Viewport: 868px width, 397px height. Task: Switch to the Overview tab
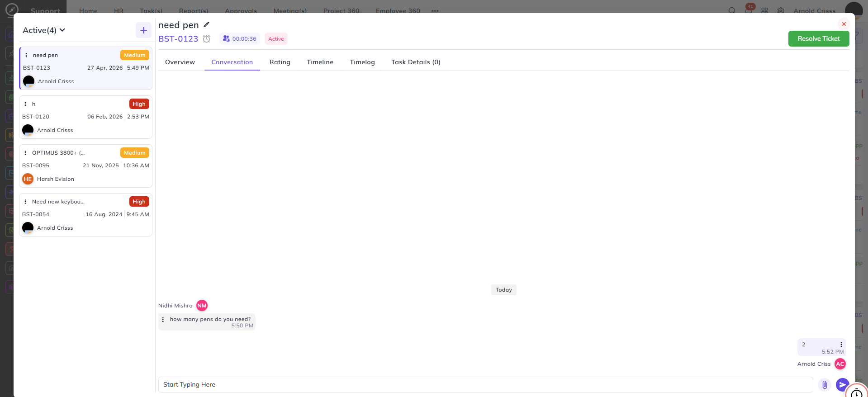(x=180, y=62)
